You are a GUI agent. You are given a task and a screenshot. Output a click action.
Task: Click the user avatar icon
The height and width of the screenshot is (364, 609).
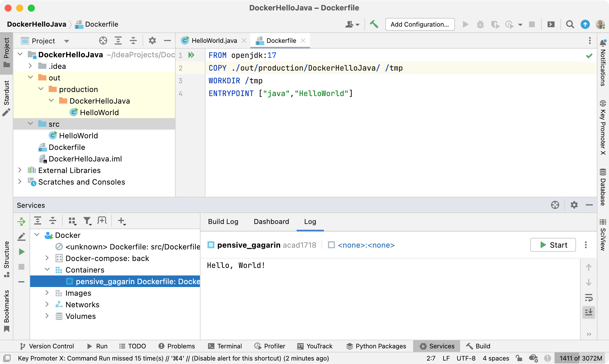click(x=600, y=24)
